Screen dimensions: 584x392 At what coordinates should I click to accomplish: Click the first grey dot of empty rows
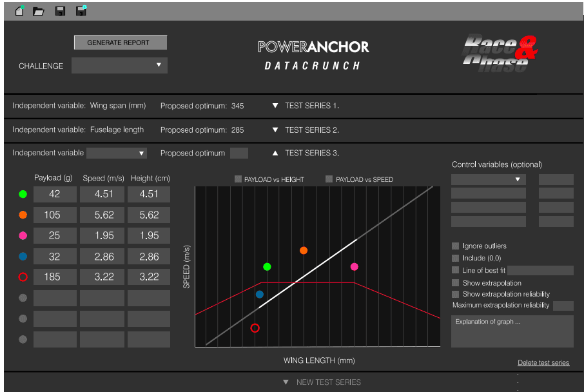click(x=23, y=298)
